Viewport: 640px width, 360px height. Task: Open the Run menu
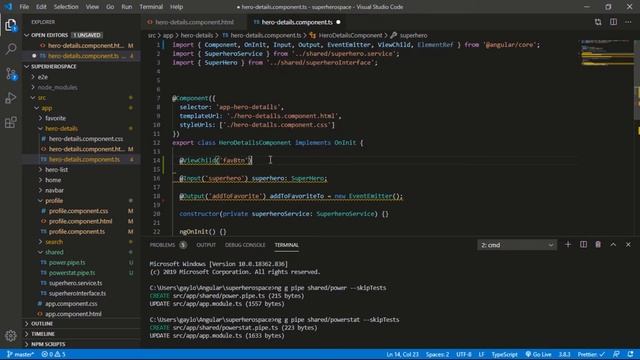pyautogui.click(x=127, y=7)
